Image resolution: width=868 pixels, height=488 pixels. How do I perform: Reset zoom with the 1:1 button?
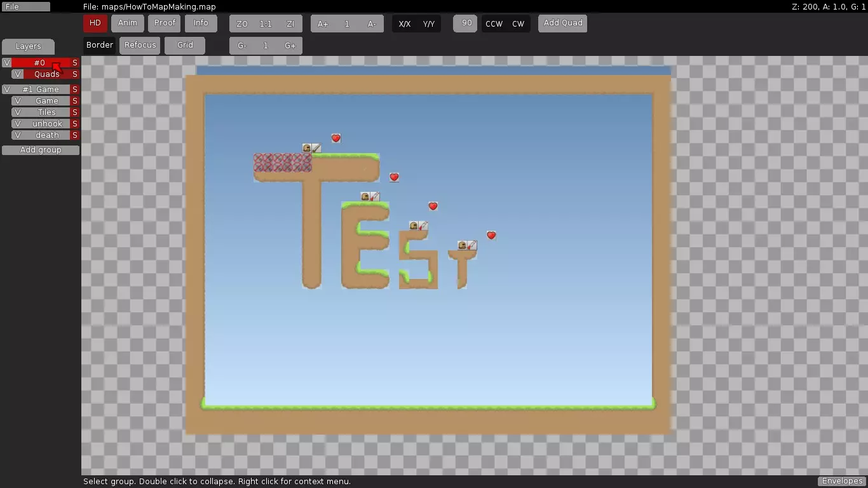pos(266,24)
